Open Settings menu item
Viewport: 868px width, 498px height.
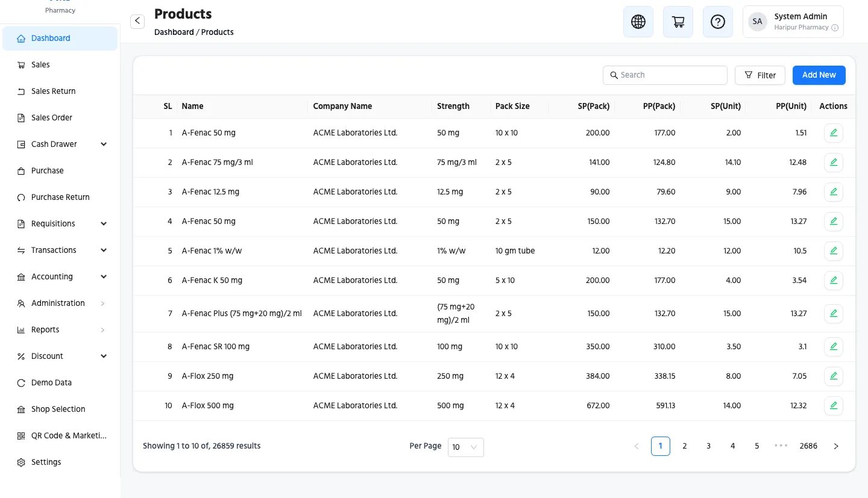(60, 462)
